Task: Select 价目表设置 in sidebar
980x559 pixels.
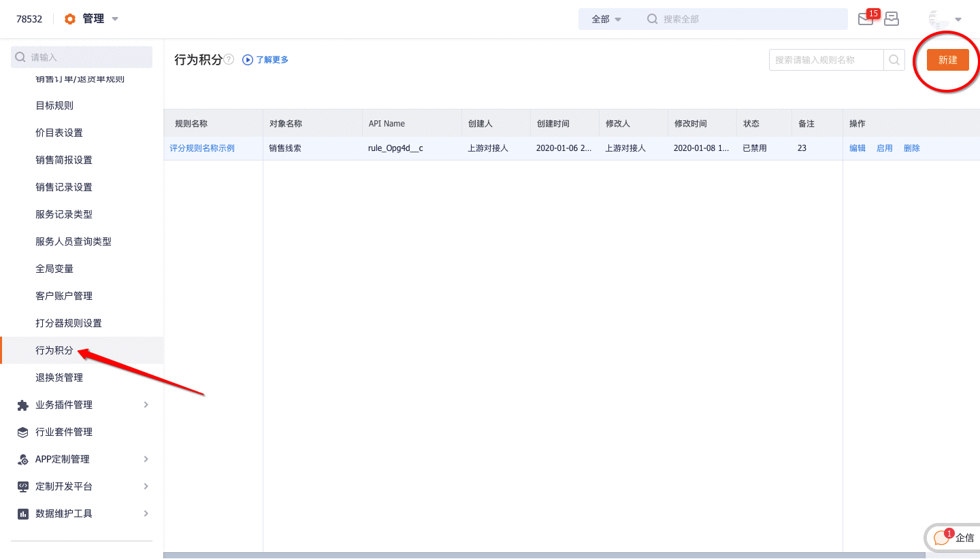Action: point(59,133)
